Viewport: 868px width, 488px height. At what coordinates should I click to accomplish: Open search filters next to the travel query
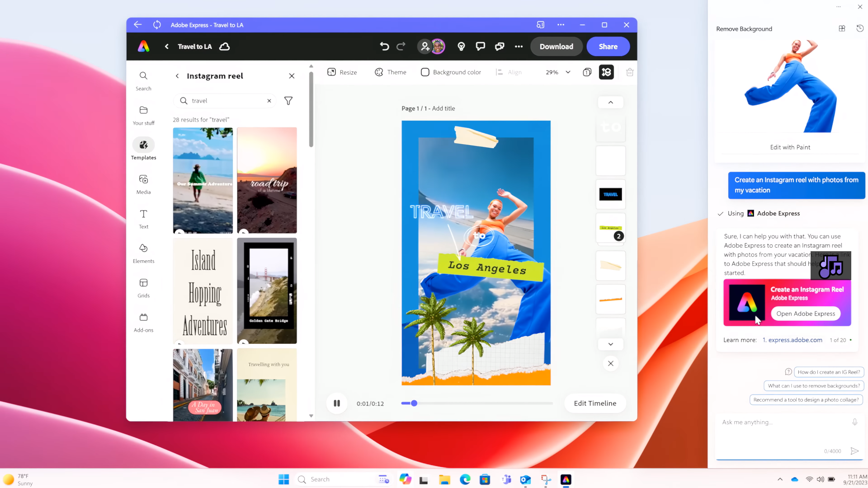[288, 100]
